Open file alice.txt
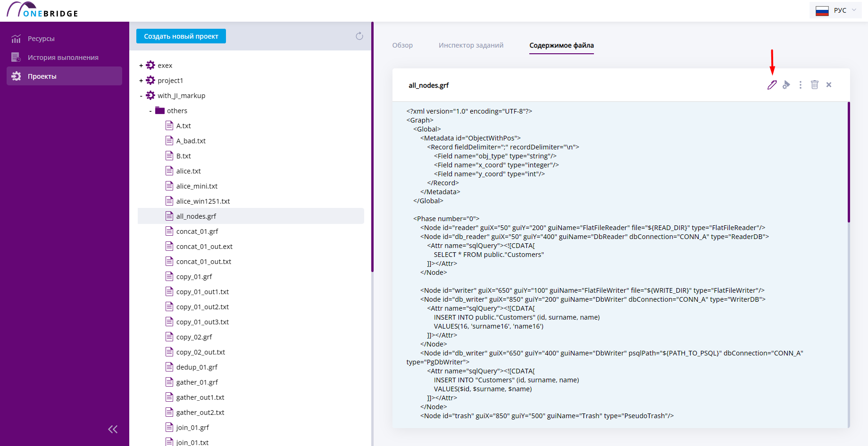This screenshot has height=446, width=868. point(189,171)
